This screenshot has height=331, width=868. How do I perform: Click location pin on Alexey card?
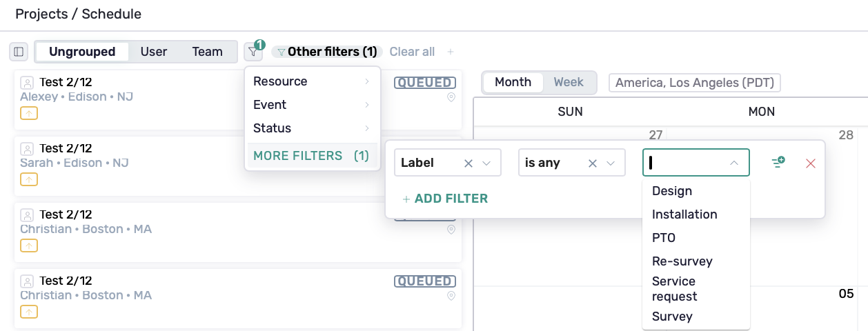(x=451, y=97)
